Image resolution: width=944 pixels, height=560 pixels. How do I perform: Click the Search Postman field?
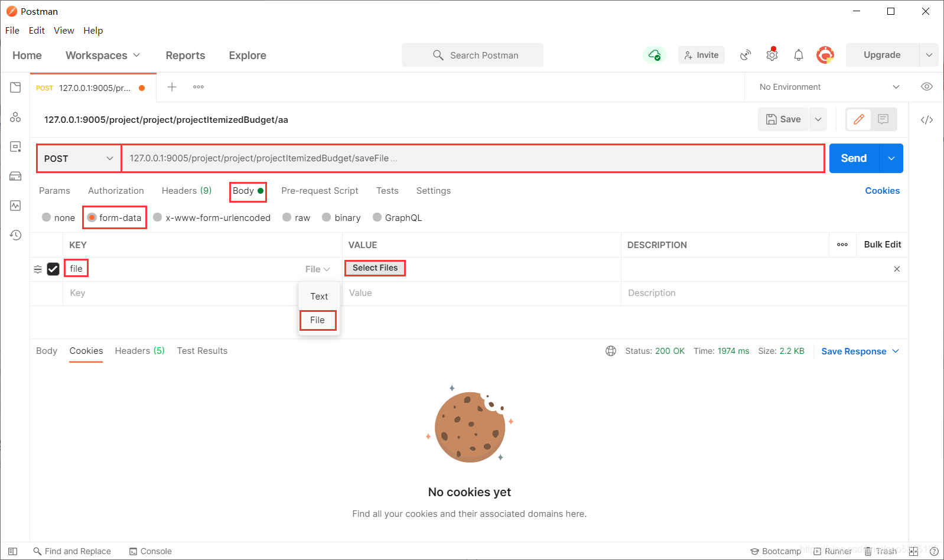(x=473, y=55)
